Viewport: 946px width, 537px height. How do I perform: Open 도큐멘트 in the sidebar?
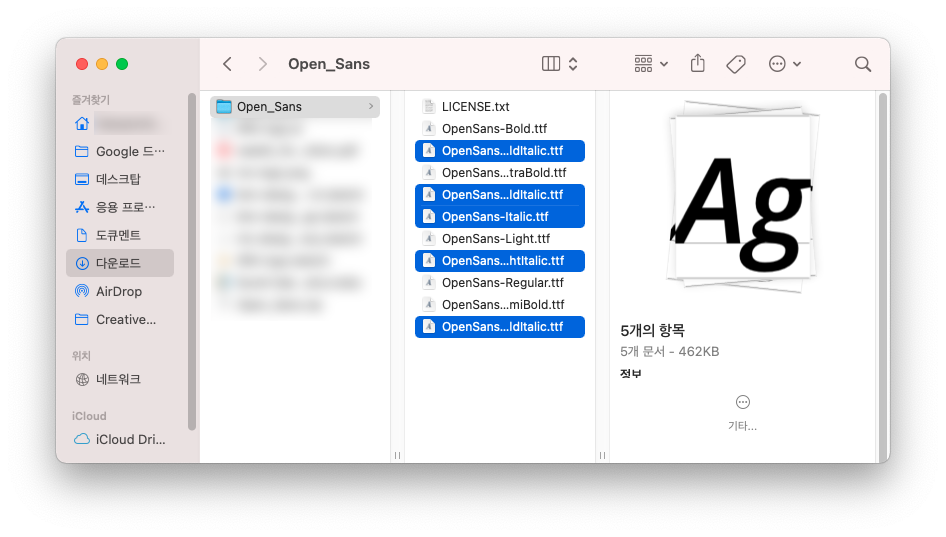tap(120, 235)
